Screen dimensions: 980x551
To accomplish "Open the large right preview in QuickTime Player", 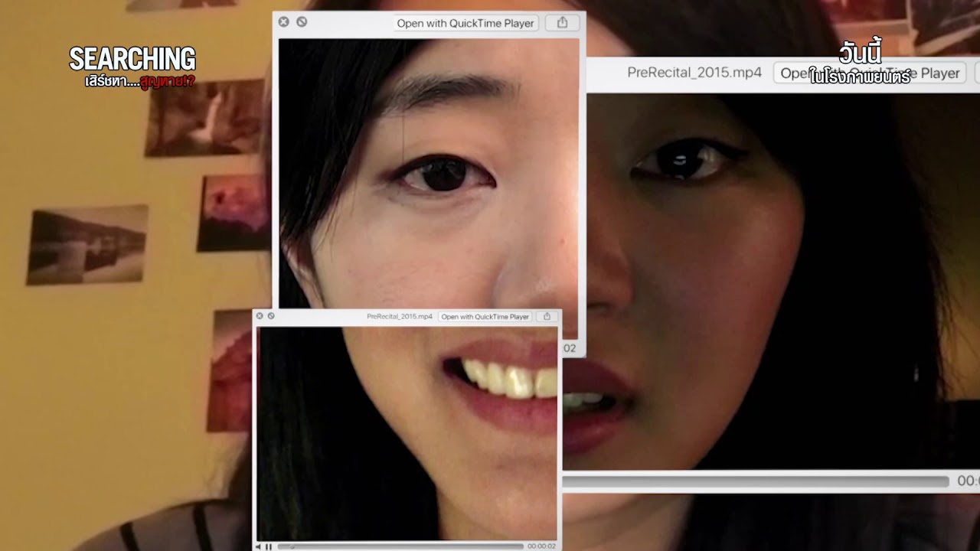I will (870, 73).
